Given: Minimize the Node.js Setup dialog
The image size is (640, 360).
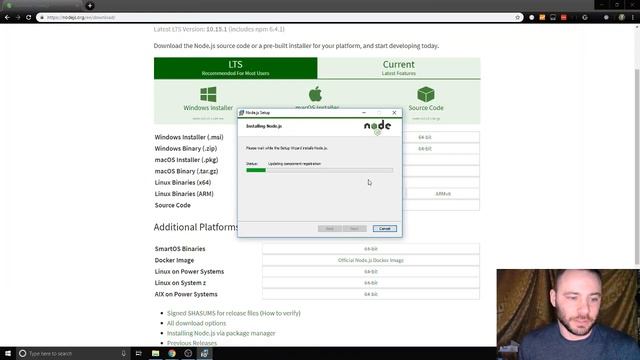Looking at the screenshot, I should (364, 113).
